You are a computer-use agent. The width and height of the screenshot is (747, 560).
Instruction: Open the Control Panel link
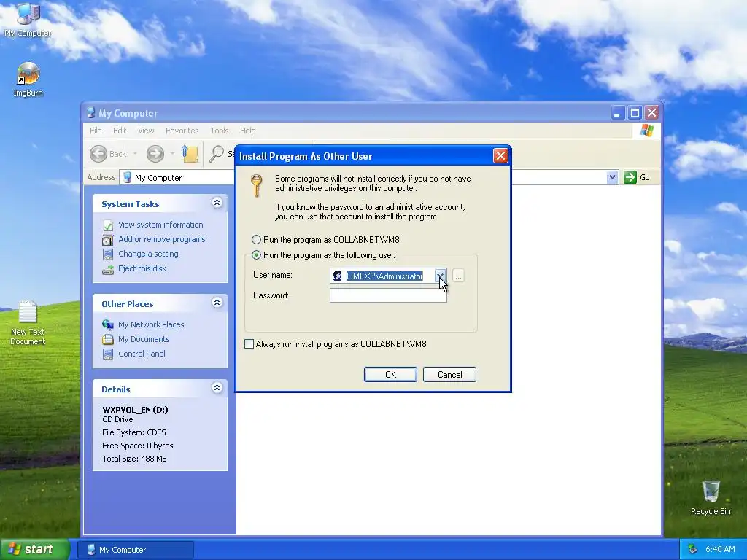point(142,354)
